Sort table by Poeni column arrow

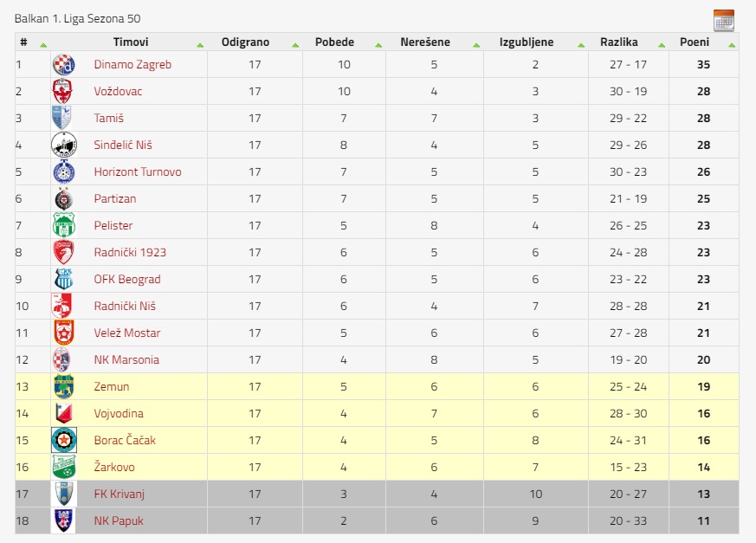732,45
